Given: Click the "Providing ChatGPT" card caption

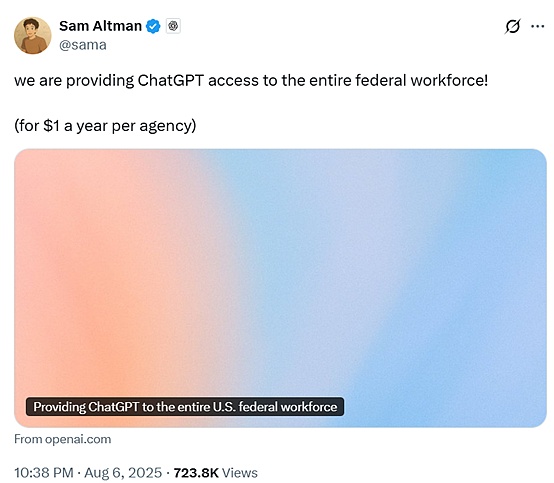Looking at the screenshot, I should 185,407.
